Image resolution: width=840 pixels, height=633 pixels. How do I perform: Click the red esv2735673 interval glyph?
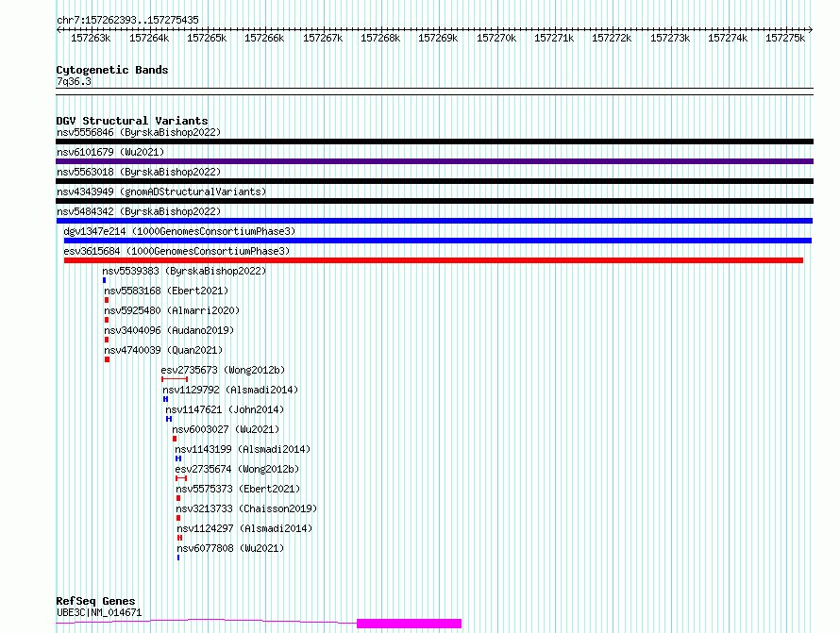[x=175, y=379]
